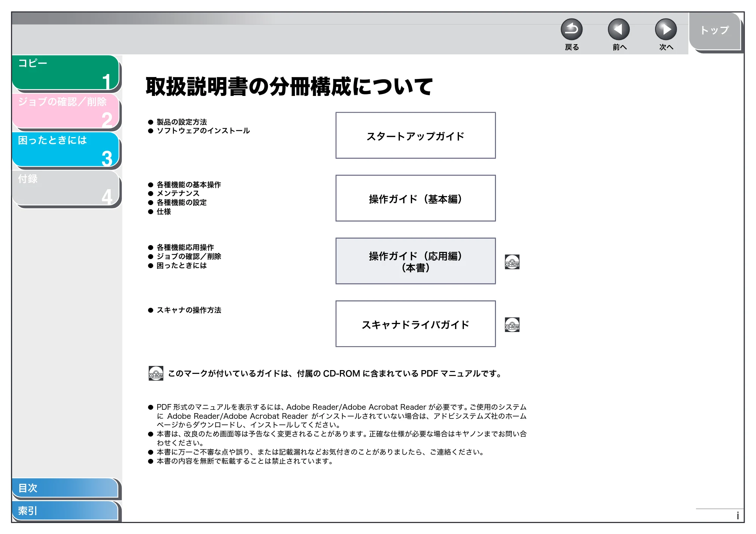
Task: Click the 戻る (back) round icon
Action: [x=572, y=29]
